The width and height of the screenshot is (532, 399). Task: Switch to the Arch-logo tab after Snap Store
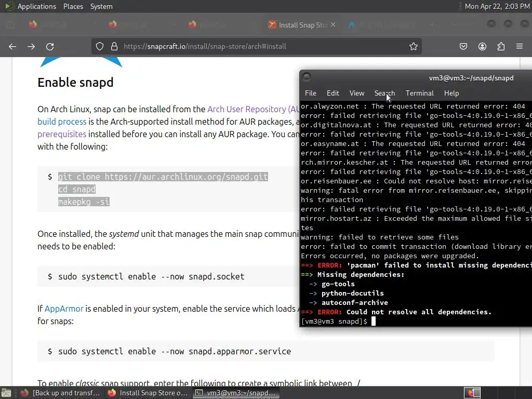(382, 25)
